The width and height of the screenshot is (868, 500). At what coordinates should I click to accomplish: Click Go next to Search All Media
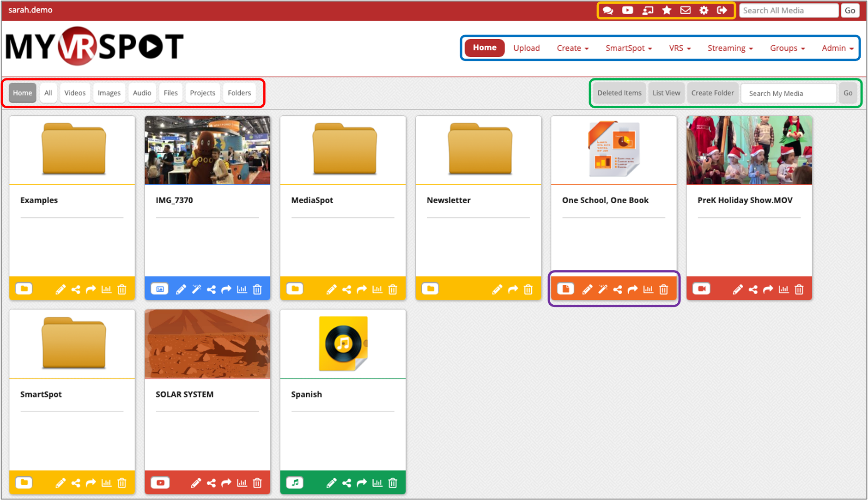850,10
